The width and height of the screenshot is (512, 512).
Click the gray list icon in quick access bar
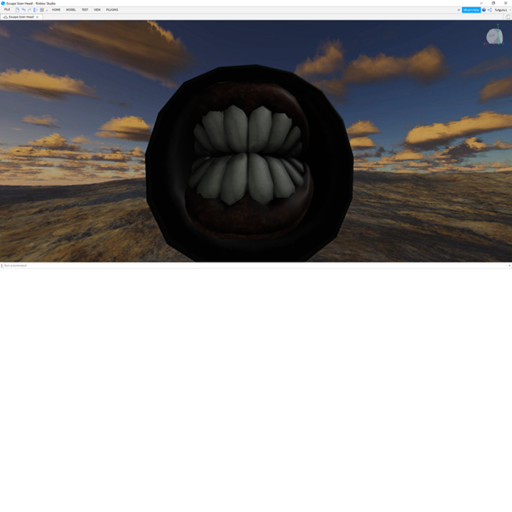tap(42, 10)
